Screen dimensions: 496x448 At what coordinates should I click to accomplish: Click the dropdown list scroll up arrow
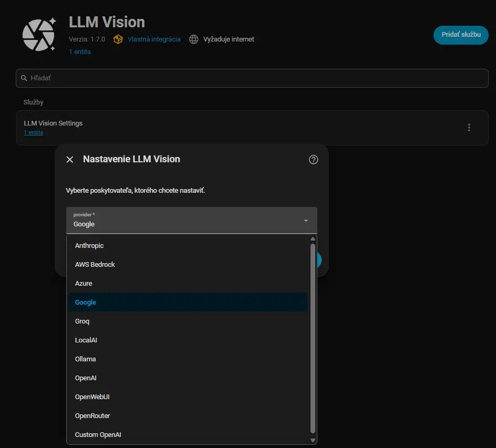[x=313, y=238]
